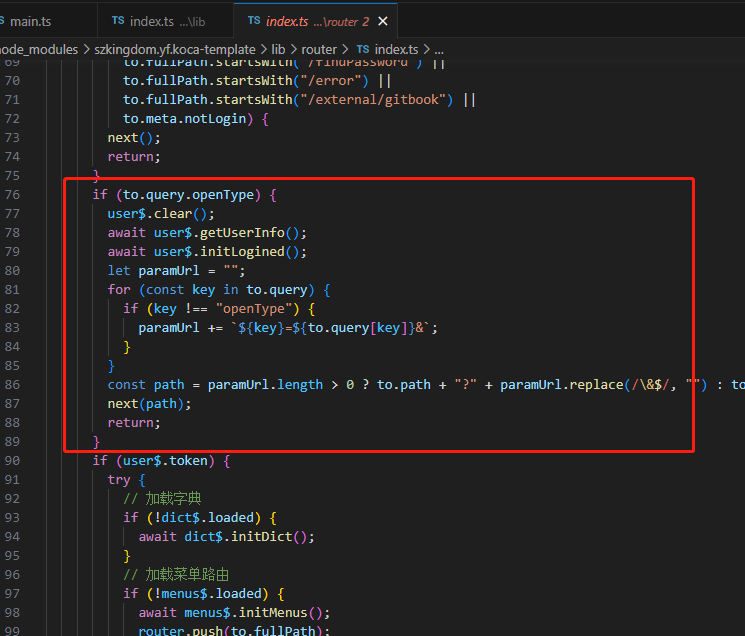
Task: Select line number 80 in the gutter
Action: tap(12, 271)
